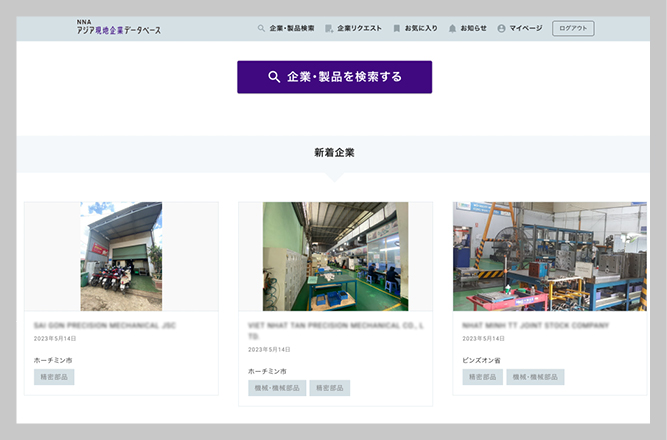Click the 新着企業 section heading
667x440 pixels.
[x=334, y=153]
